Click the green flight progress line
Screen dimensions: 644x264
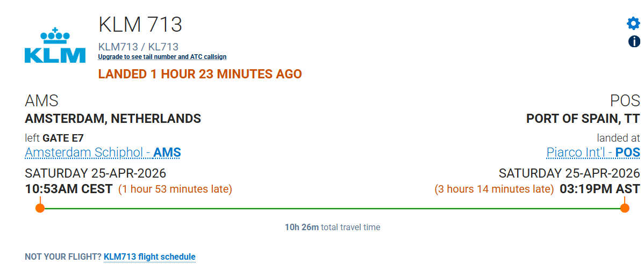pyautogui.click(x=332, y=208)
